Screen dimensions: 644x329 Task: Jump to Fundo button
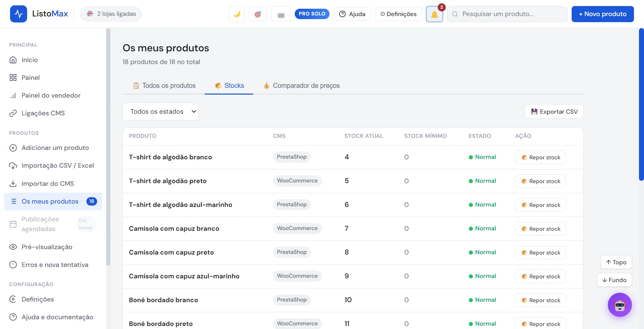click(614, 280)
